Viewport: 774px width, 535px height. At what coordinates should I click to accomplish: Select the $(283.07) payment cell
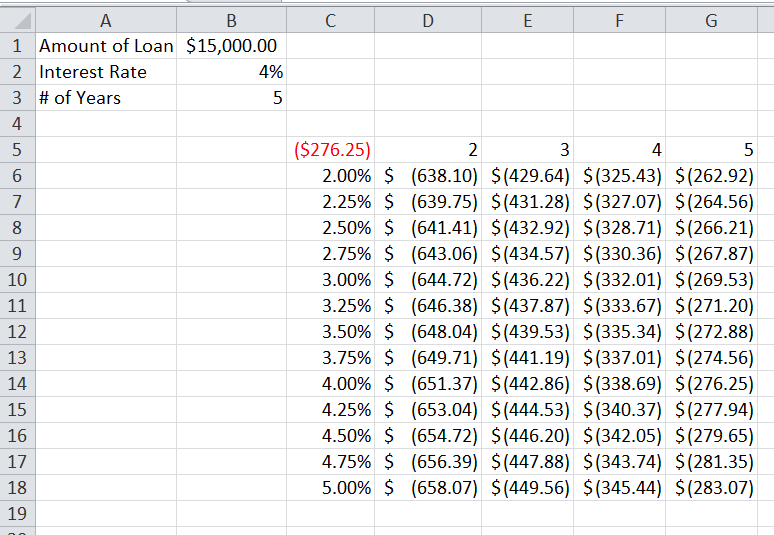[711, 488]
